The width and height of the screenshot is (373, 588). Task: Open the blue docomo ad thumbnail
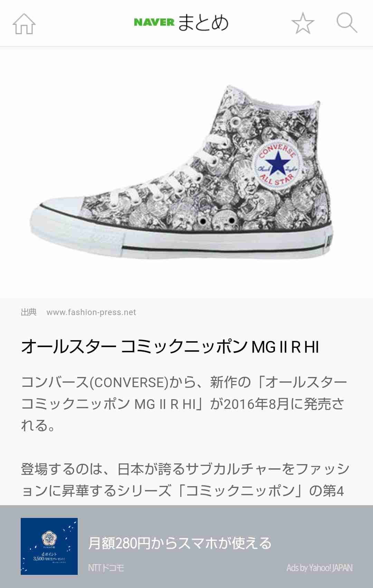click(x=49, y=546)
